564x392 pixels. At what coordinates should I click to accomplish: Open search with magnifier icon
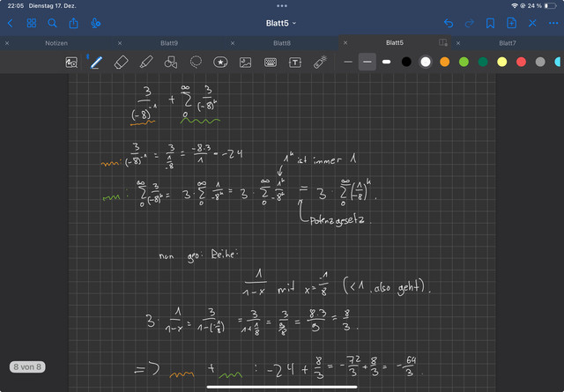click(53, 23)
